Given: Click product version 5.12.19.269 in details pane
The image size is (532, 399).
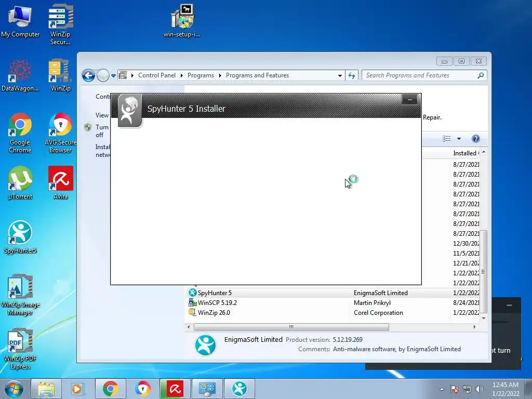Looking at the screenshot, I should [348, 339].
